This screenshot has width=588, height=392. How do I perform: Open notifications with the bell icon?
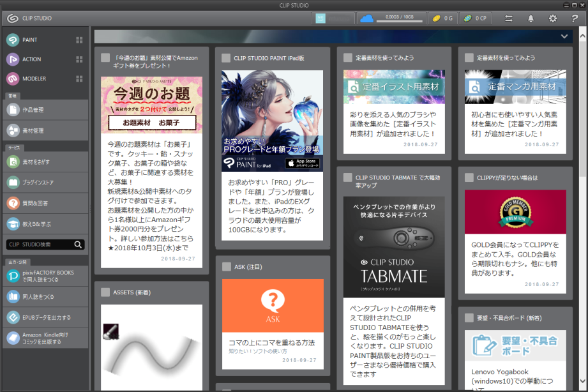[x=531, y=18]
